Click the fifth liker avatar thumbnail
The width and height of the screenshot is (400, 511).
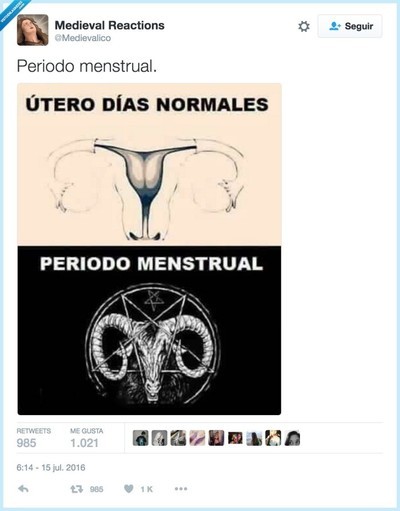(216, 438)
